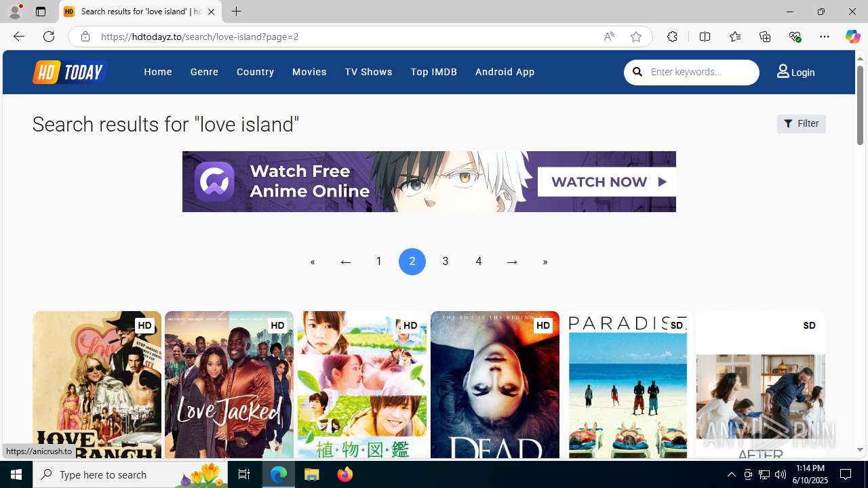Select results page 1

(379, 262)
